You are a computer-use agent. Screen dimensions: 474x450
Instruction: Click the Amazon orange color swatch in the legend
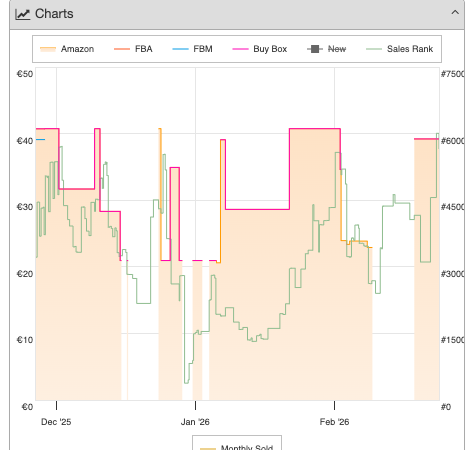coord(48,49)
